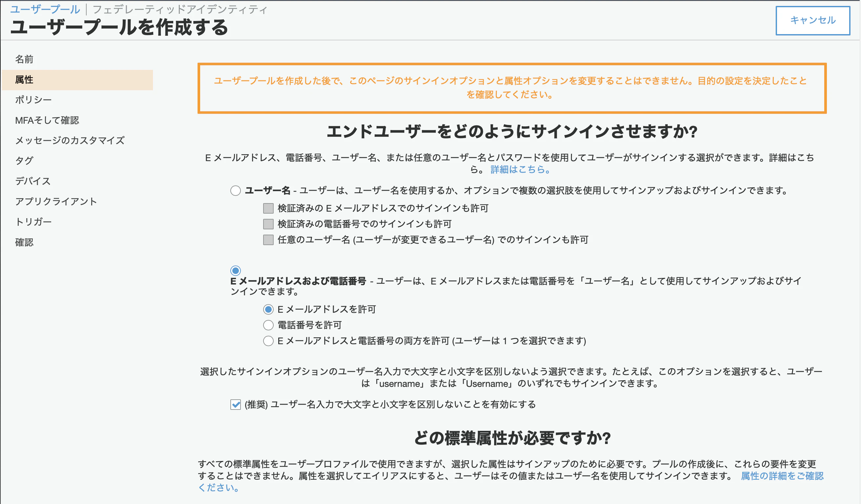
Task: Select Eメールアドレスおよび電話番号 radio option
Action: [x=235, y=271]
